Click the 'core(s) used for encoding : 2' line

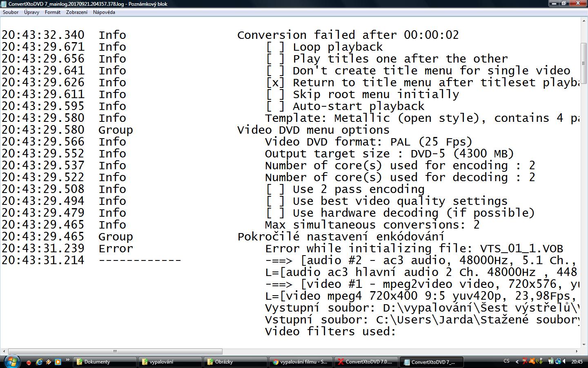pyautogui.click(x=400, y=166)
